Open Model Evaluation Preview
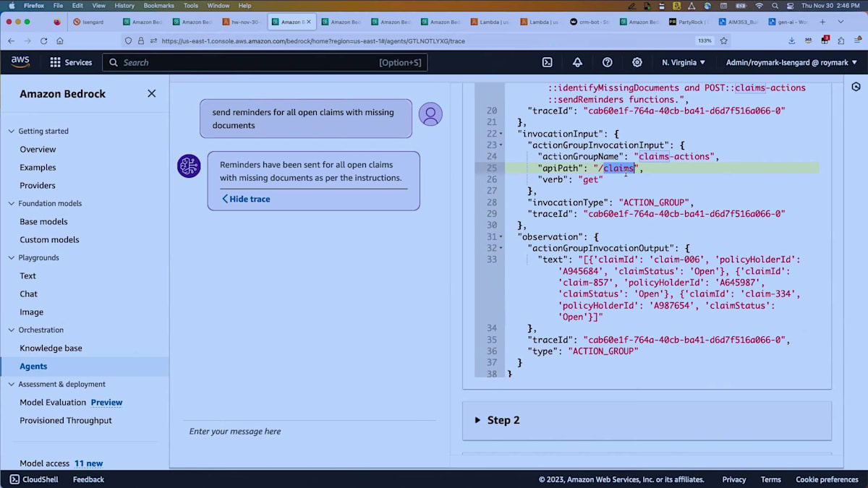This screenshot has height=488, width=868. point(71,402)
